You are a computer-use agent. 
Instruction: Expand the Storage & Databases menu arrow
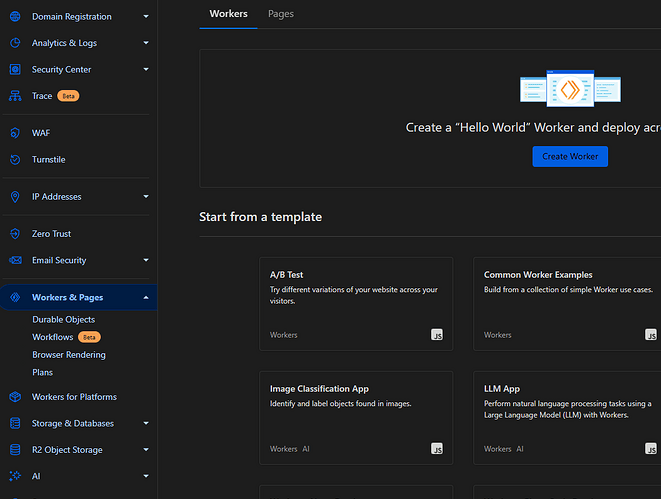pos(146,424)
